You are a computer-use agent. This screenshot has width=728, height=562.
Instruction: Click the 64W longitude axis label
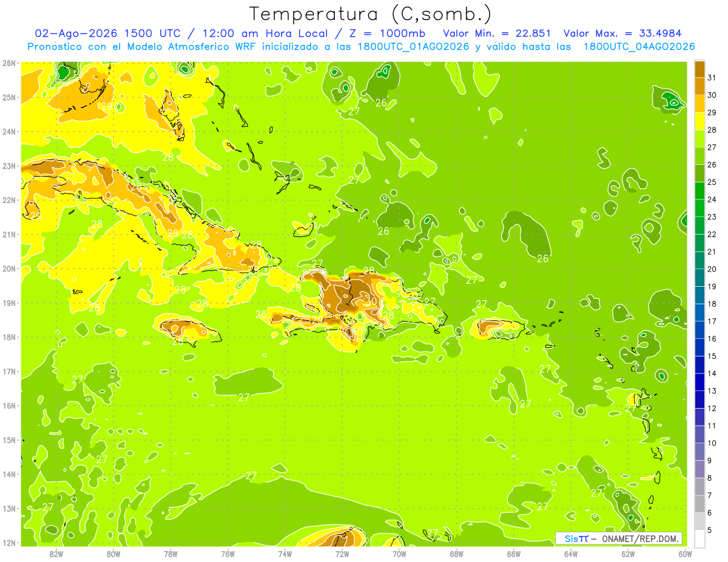pos(571,554)
